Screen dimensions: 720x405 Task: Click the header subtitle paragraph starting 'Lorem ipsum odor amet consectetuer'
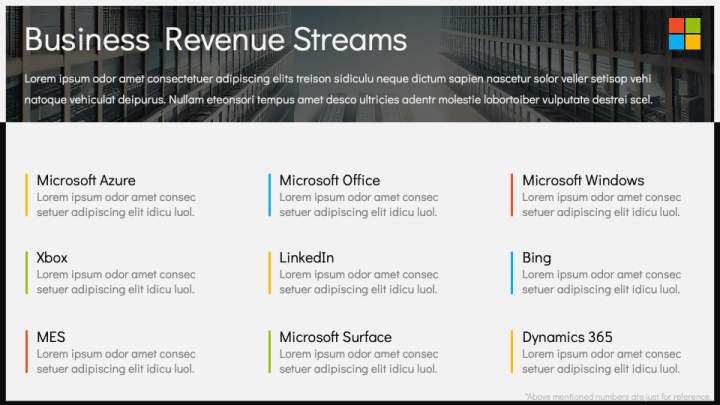(x=338, y=89)
